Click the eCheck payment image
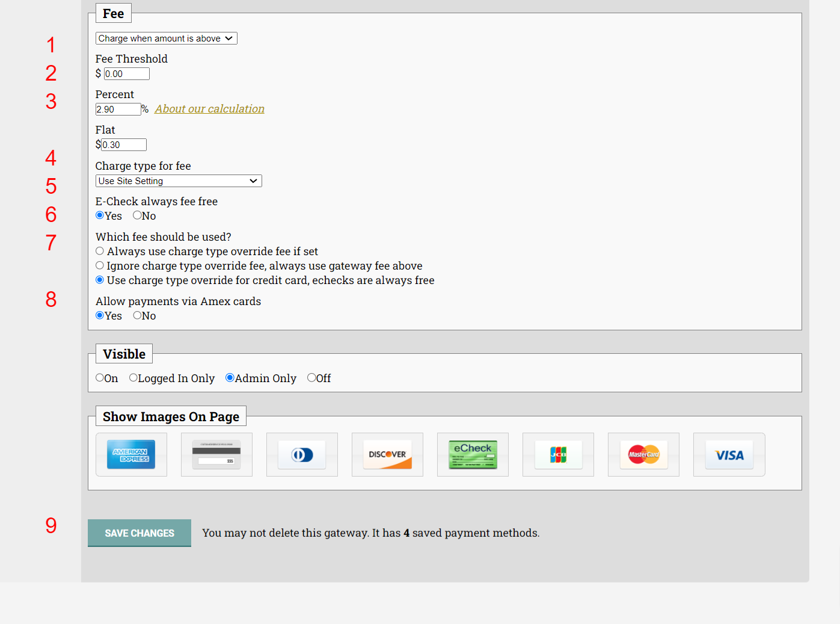Image resolution: width=840 pixels, height=624 pixels. tap(473, 454)
